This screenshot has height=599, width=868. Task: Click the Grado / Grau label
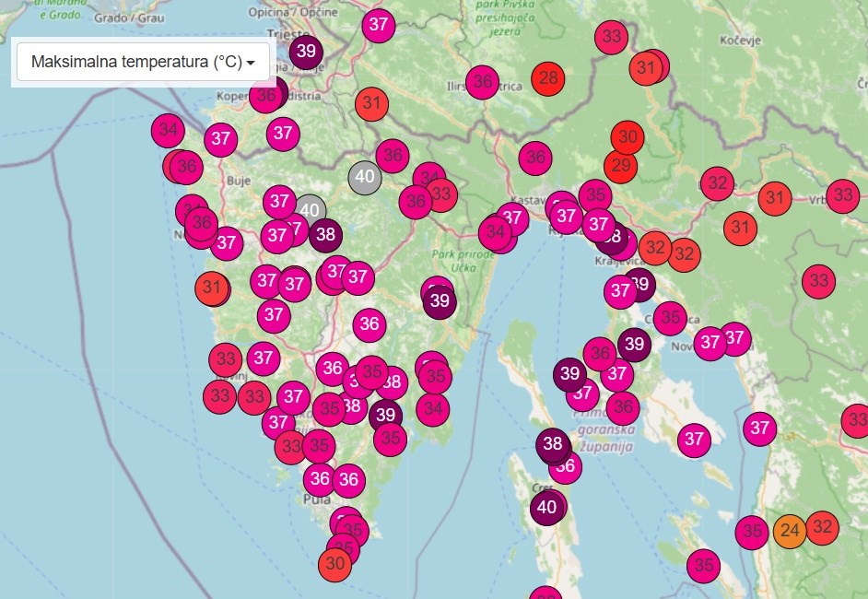pos(129,18)
